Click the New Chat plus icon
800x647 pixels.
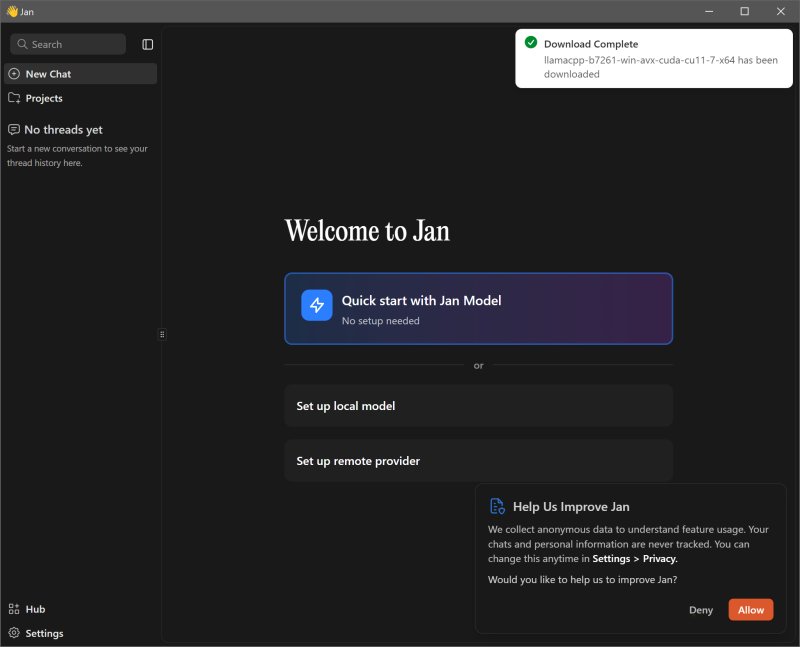(x=14, y=74)
